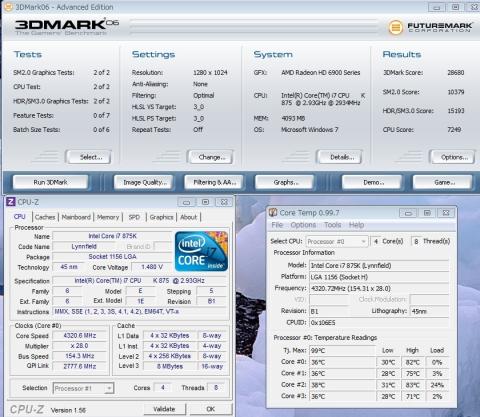Switch to the CPU tab in CPU-Z
Screen dimensions: 480x417
click(20, 217)
